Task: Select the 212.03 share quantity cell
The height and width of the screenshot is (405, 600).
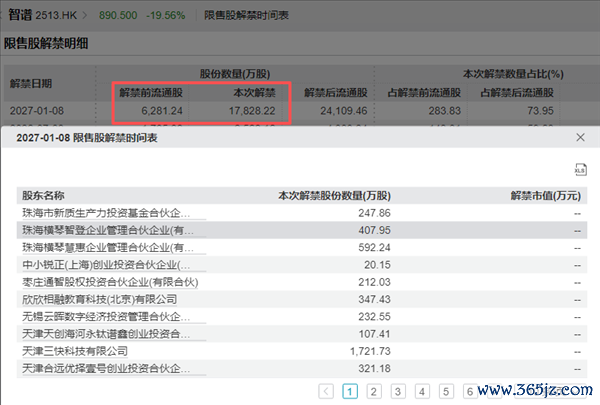Action: pos(374,282)
